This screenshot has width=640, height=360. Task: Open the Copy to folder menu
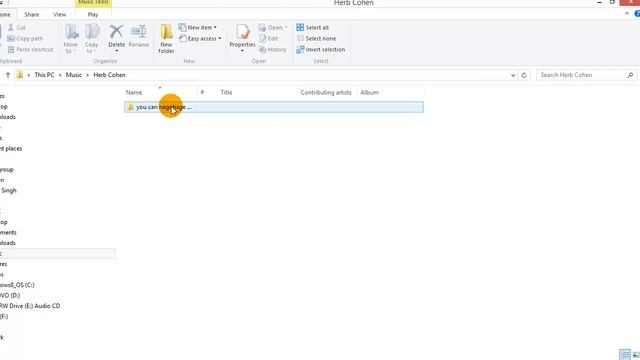92,39
